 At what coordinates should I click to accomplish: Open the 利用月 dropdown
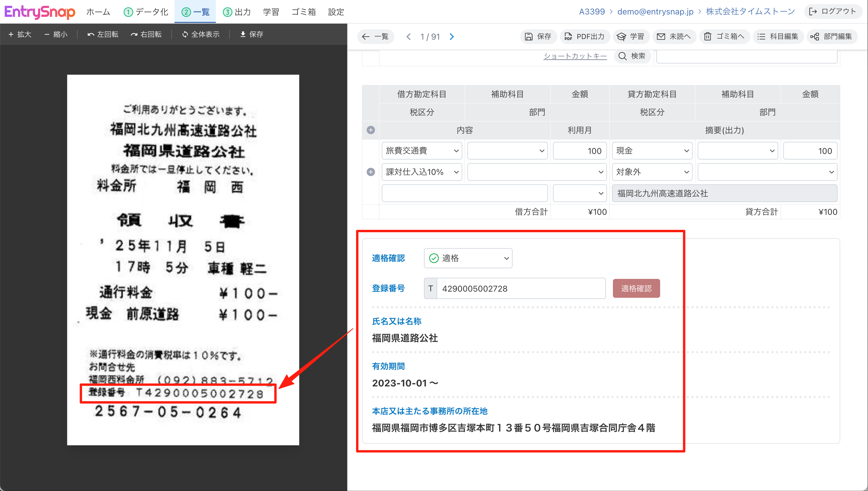pyautogui.click(x=580, y=193)
